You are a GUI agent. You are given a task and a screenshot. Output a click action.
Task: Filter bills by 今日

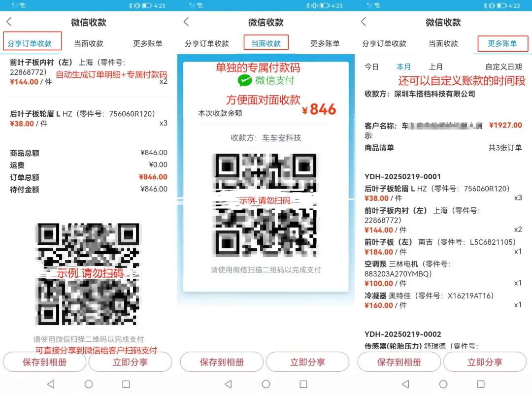tap(371, 66)
